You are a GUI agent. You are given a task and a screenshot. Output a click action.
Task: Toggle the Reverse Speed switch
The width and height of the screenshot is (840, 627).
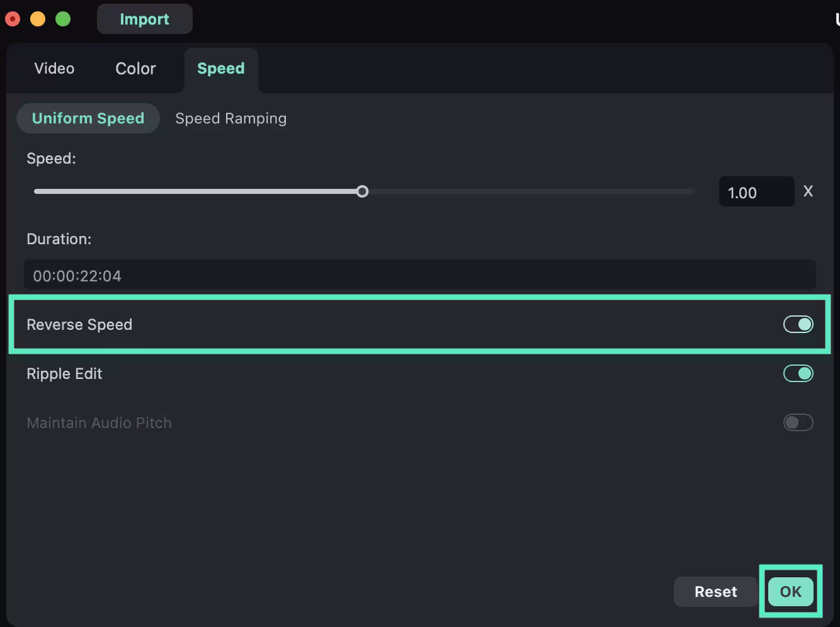[798, 324]
